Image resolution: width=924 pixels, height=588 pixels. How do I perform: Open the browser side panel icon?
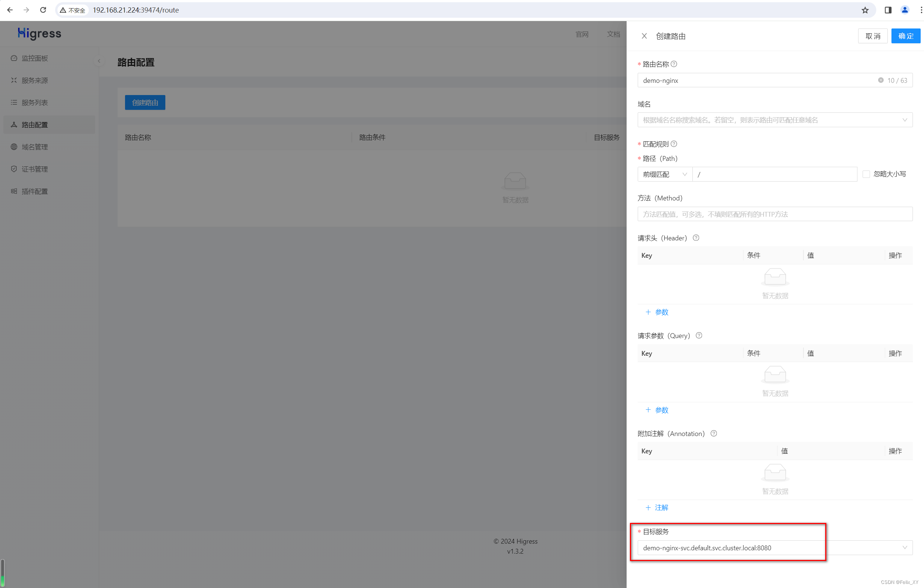pos(888,10)
